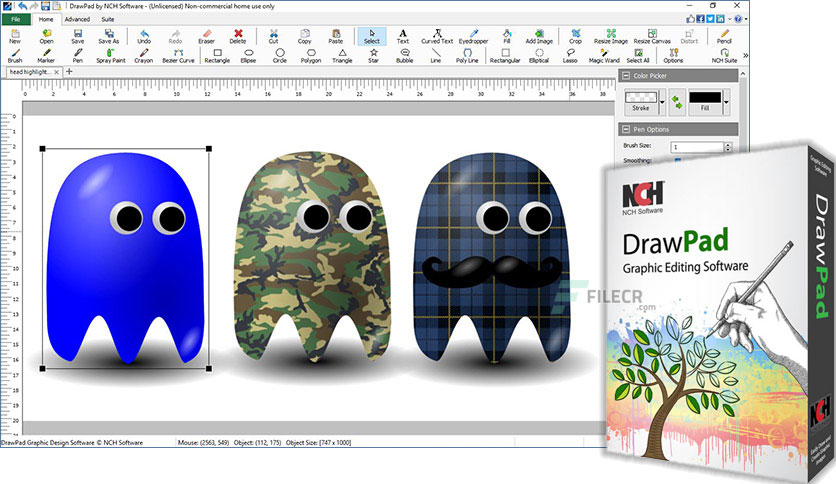The height and width of the screenshot is (484, 836).
Task: Cut the selection using Cut icon
Action: pos(274,36)
